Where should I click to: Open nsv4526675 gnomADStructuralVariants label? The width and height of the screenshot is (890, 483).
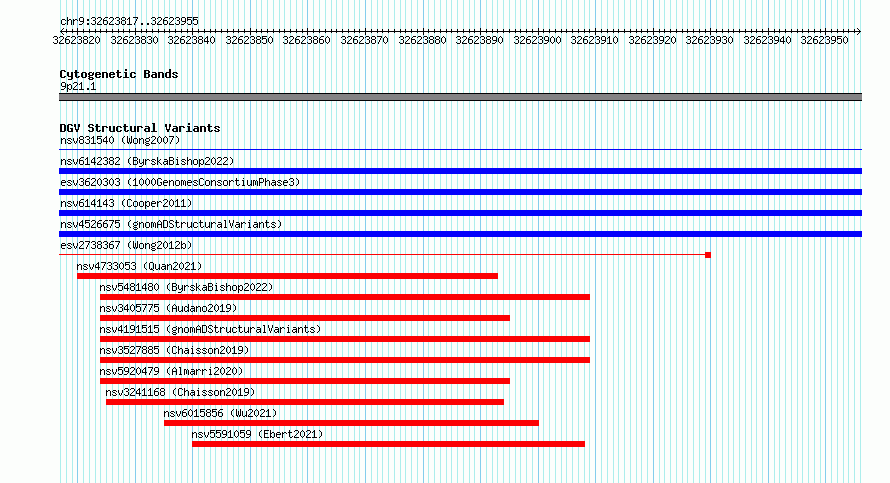171,224
